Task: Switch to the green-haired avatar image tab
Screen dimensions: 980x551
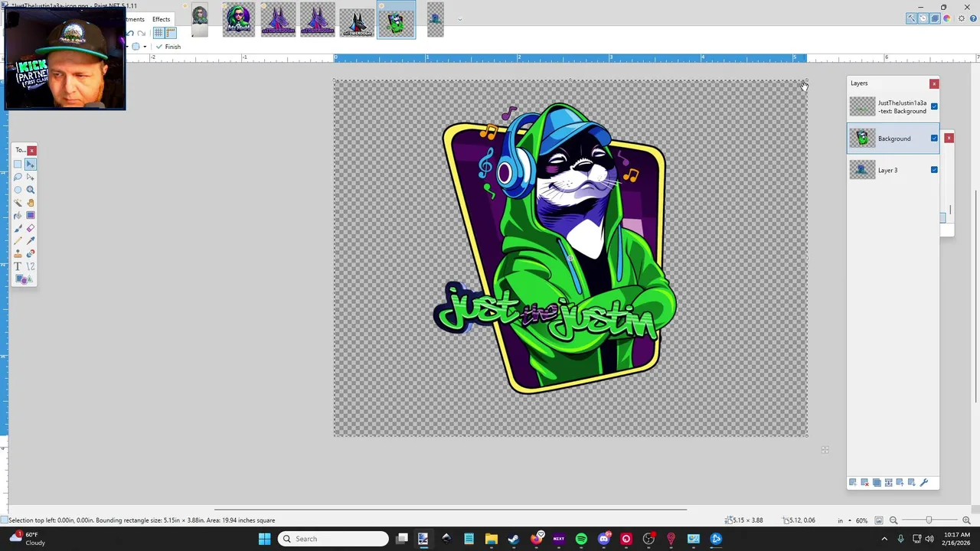Action: click(x=238, y=20)
